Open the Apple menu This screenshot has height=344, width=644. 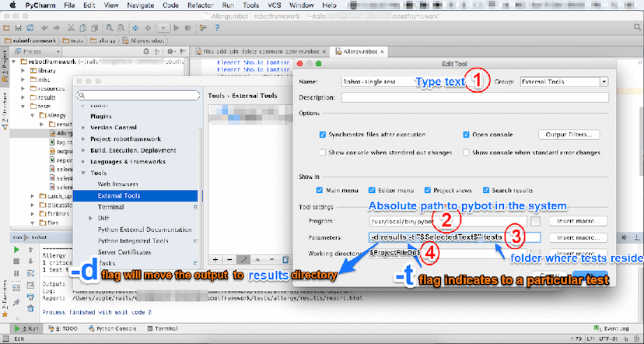pyautogui.click(x=12, y=5)
